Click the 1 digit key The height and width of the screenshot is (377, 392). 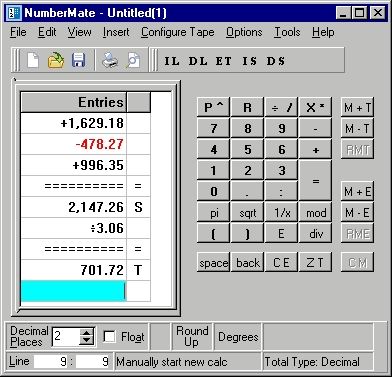coord(213,170)
